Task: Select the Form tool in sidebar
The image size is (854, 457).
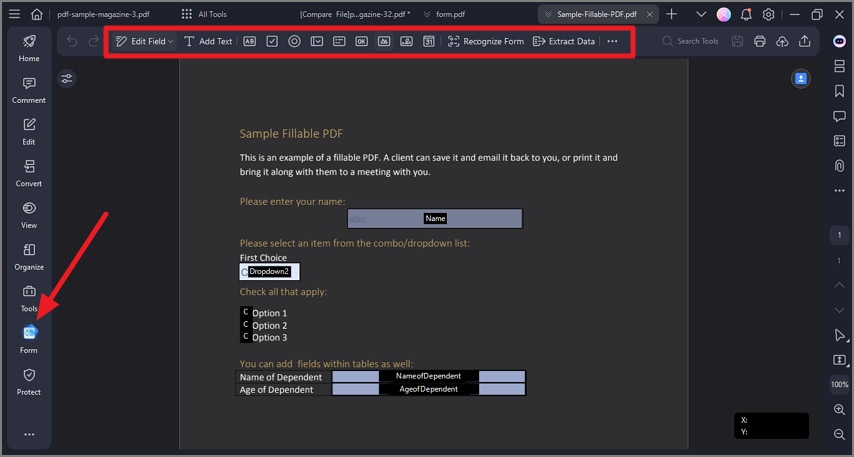Action: point(29,340)
